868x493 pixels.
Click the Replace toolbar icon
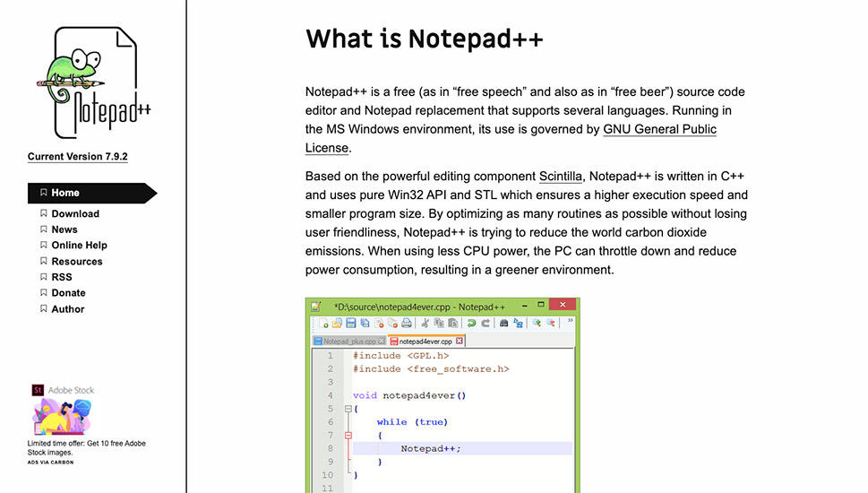click(x=518, y=323)
